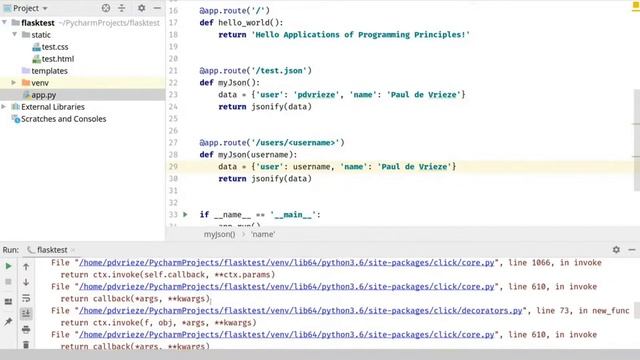Select Scratches and Consoles item
The image size is (640, 360).
click(64, 119)
